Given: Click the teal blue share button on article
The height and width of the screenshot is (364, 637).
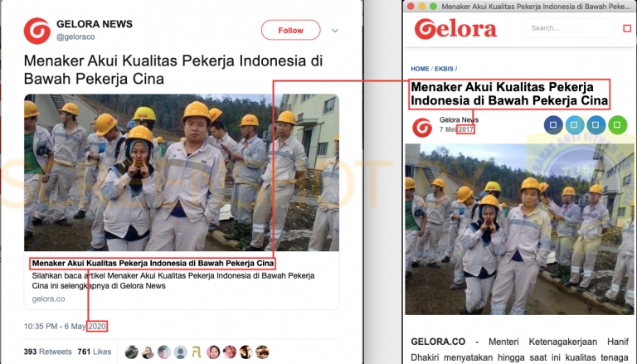Looking at the screenshot, I should tap(596, 124).
